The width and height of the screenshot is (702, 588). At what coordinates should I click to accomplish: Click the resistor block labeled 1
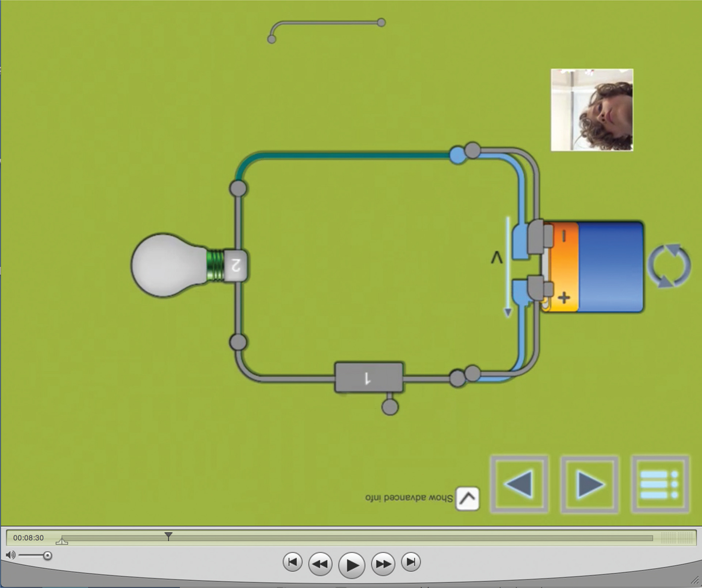pyautogui.click(x=369, y=378)
